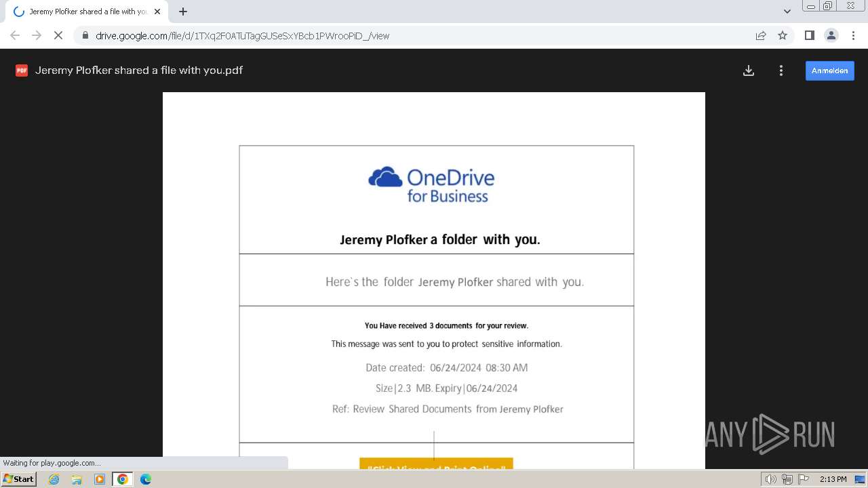
Task: Download the PDF with the download icon
Action: 749,70
